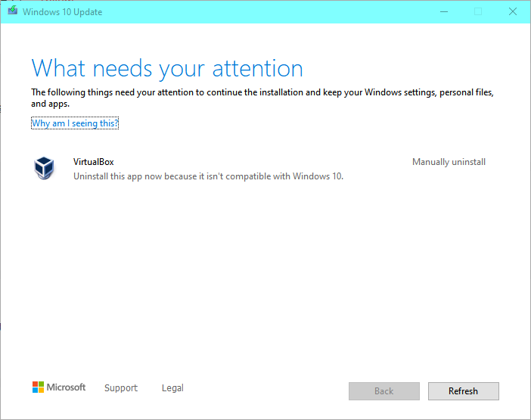The width and height of the screenshot is (531, 420).
Task: Click the Windows 10 Update title bar icon
Action: [x=13, y=11]
